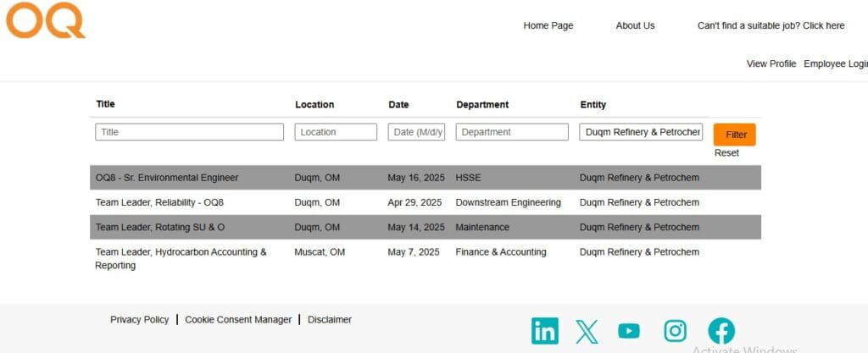This screenshot has height=353, width=868.
Task: Open the Employee Login link
Action: click(836, 64)
